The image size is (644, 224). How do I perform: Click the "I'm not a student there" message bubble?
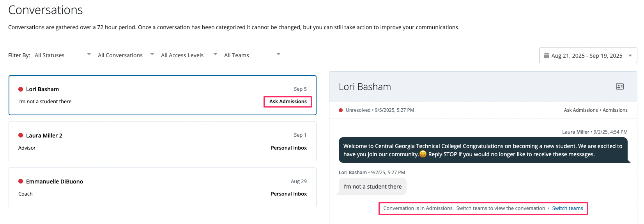pos(372,187)
